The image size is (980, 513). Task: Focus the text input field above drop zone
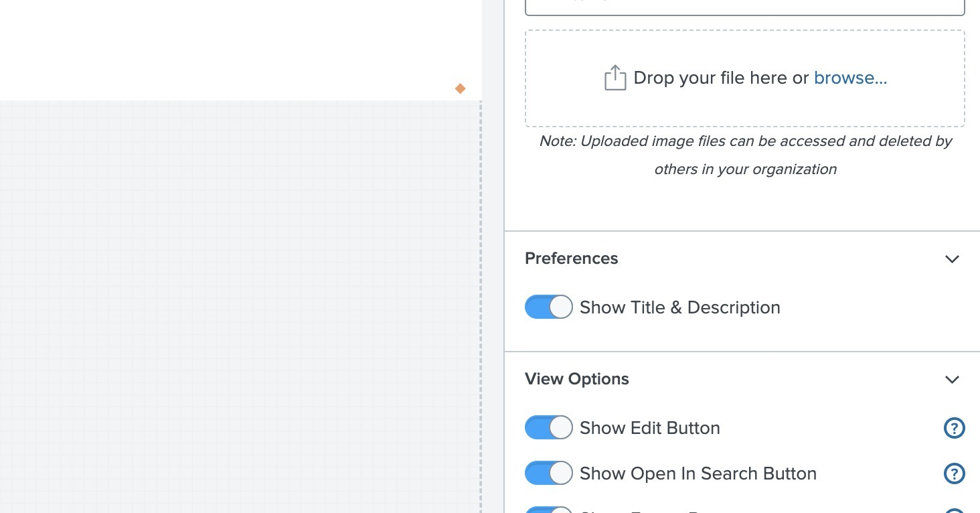pyautogui.click(x=744, y=7)
